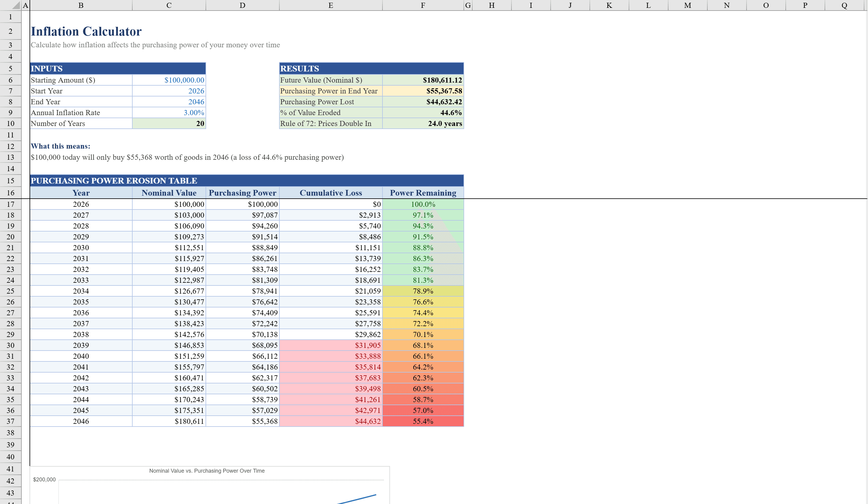Select the Inflation Calculator title cell
The width and height of the screenshot is (868, 504).
[86, 31]
